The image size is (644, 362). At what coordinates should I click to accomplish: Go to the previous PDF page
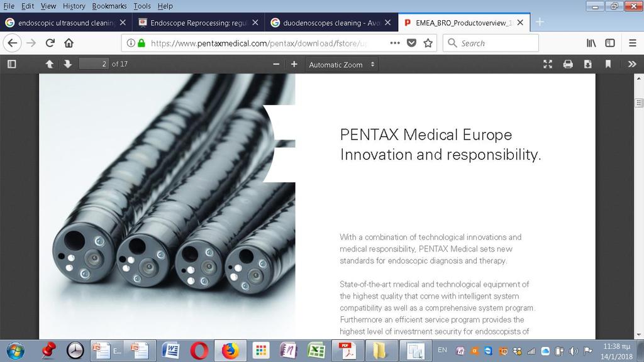pyautogui.click(x=49, y=64)
